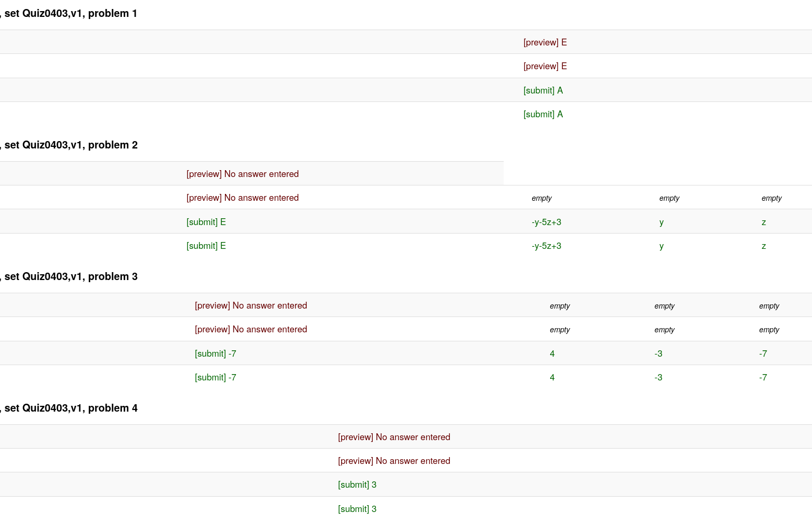The width and height of the screenshot is (812, 521).
Task: Click upper '-y-5z+3' cell in problem 2
Action: tap(546, 222)
